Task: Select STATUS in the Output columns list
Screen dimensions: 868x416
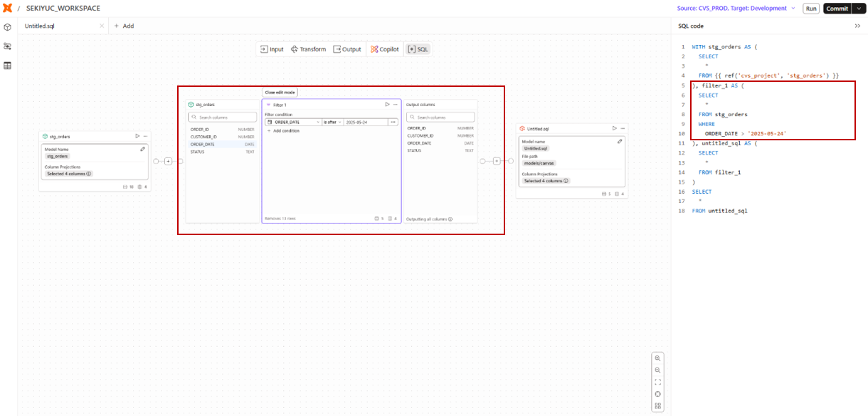Action: (x=440, y=151)
